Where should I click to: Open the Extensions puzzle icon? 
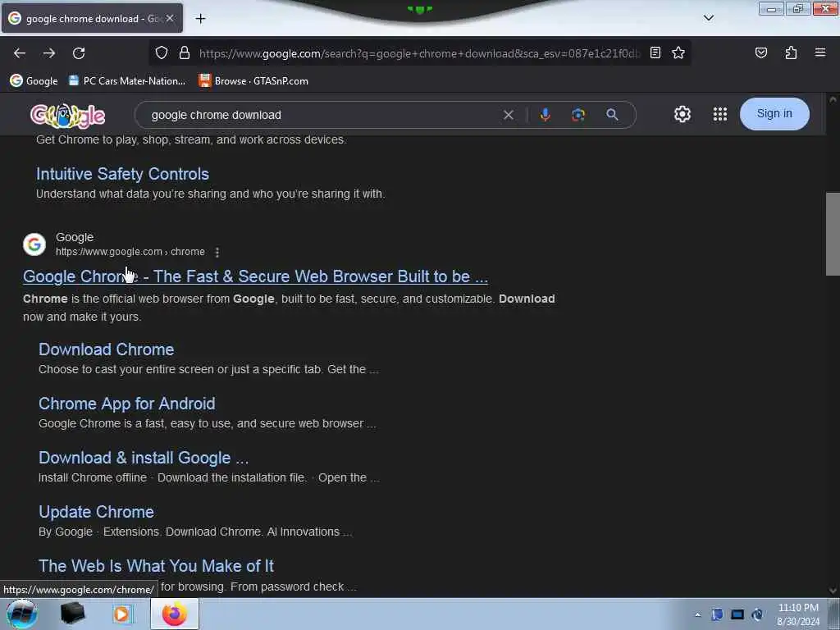point(791,52)
